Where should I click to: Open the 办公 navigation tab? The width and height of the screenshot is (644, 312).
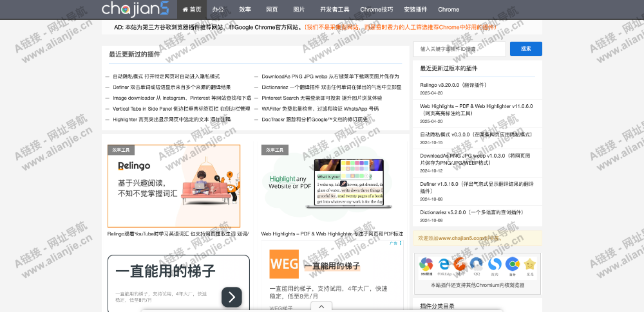pos(218,10)
